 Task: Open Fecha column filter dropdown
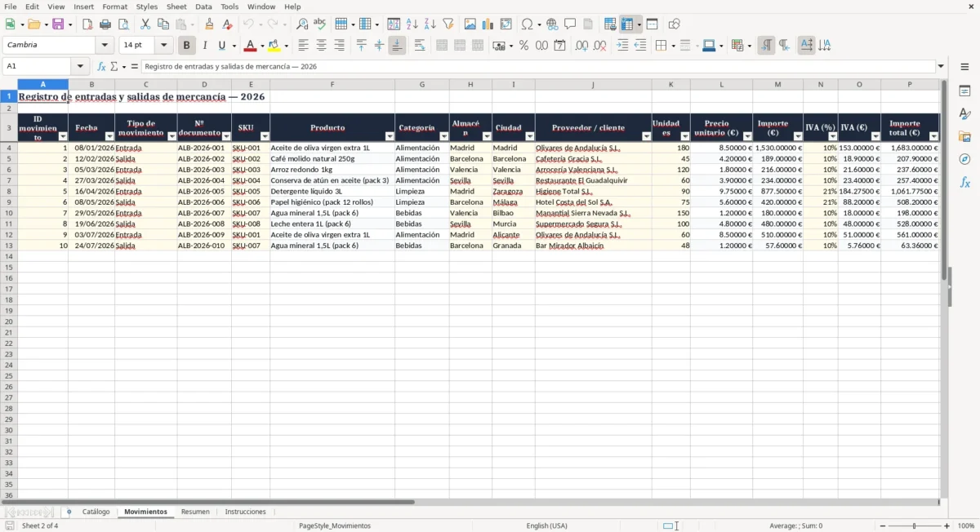point(109,136)
